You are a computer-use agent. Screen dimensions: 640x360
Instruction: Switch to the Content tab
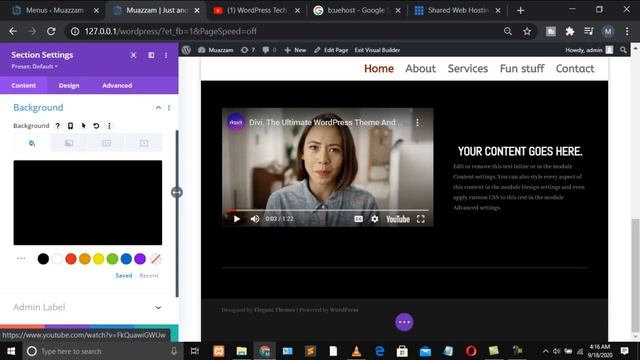click(x=24, y=85)
